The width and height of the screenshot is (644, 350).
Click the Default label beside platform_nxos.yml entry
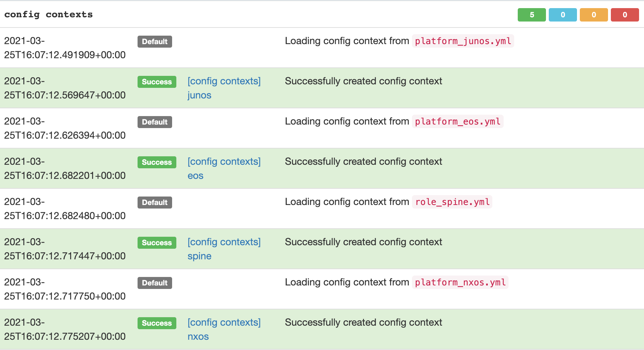pos(154,283)
